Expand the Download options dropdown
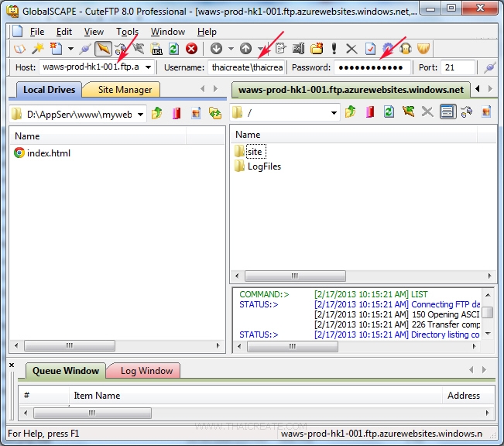The width and height of the screenshot is (504, 446). [231, 50]
